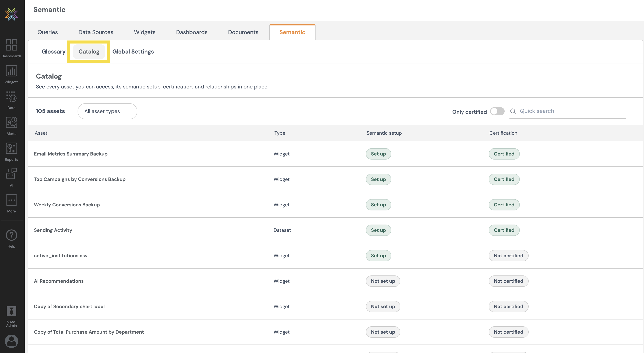
Task: Select the Catalog sub-tab
Action: [x=89, y=51]
